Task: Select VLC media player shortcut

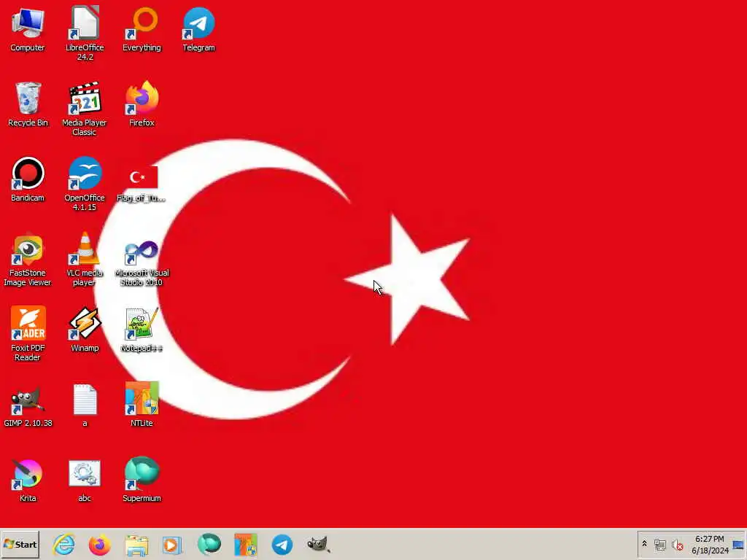Action: [x=85, y=259]
